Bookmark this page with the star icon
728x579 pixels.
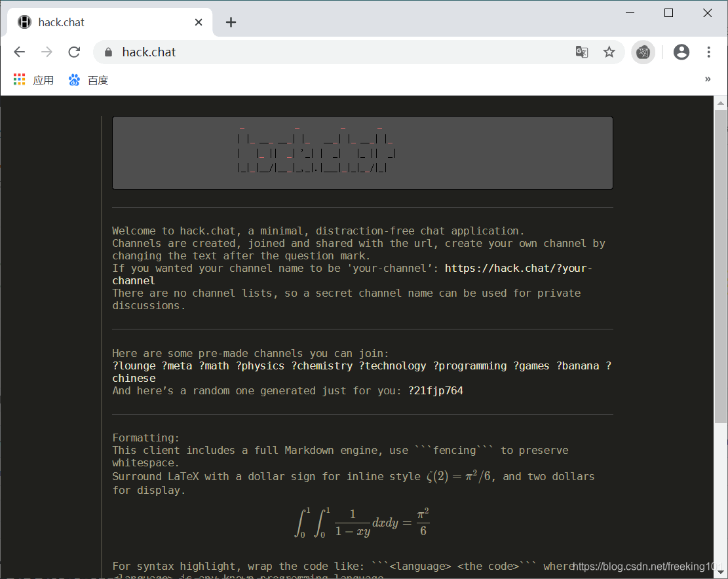click(609, 52)
